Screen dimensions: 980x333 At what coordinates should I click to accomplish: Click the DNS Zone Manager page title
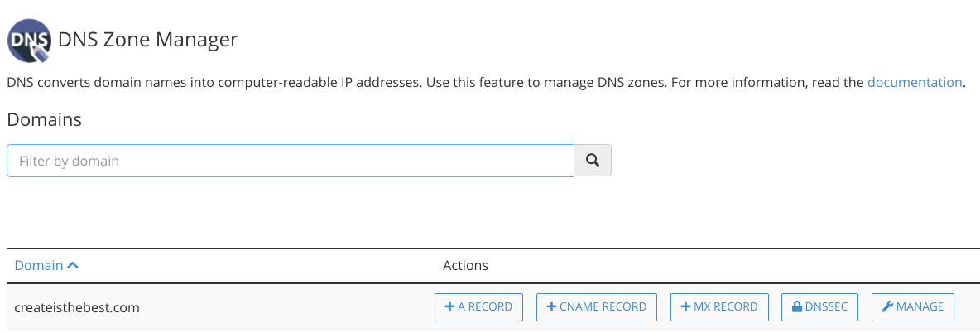[147, 40]
